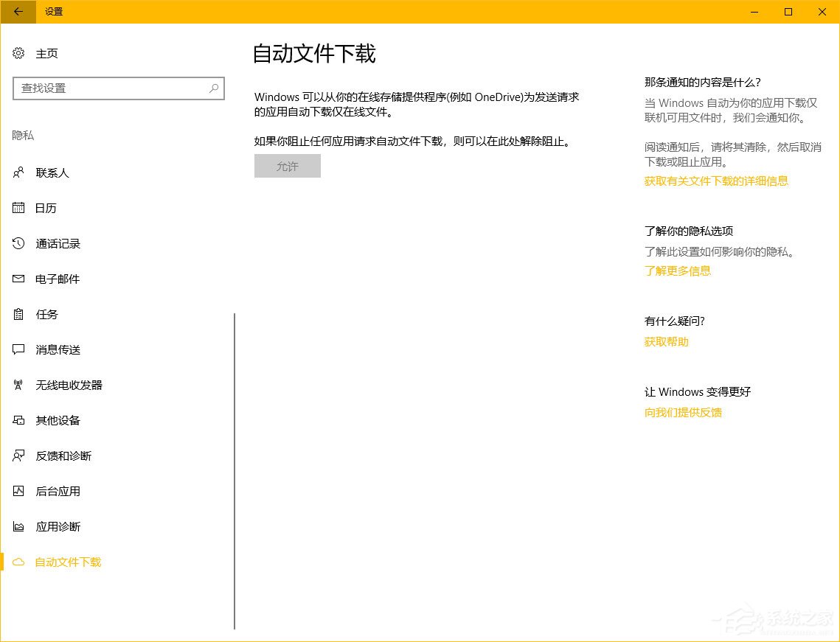Click the 自动文件下载 cloud icon
This screenshot has height=642, width=840.
click(x=18, y=562)
